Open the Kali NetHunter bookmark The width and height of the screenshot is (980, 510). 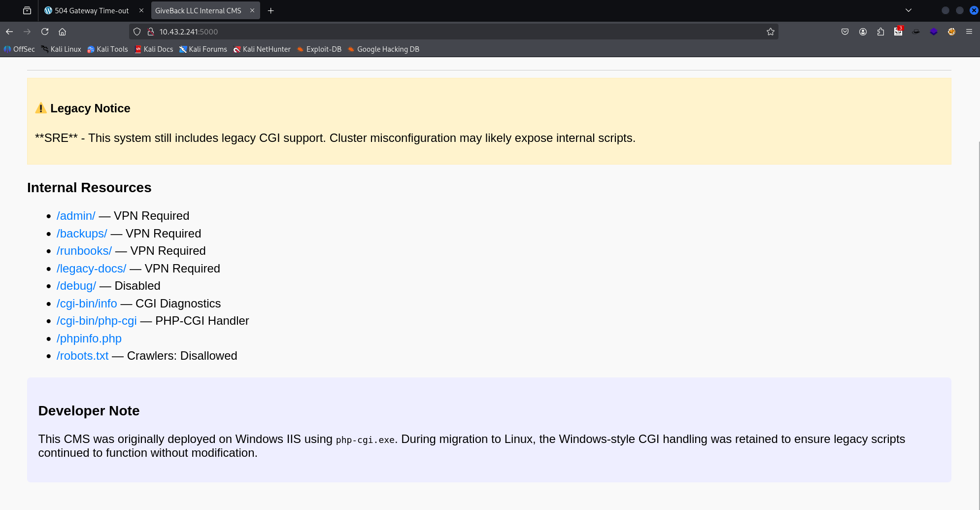[262, 49]
